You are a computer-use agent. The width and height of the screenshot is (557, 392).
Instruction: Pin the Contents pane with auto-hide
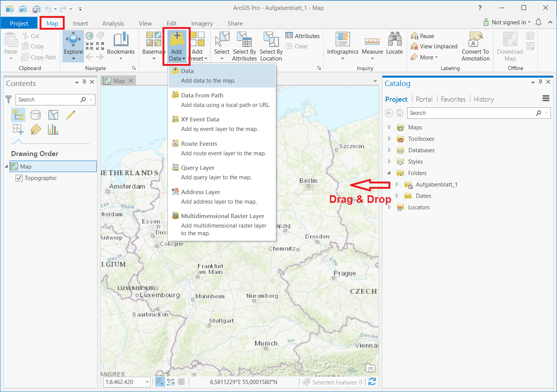pos(84,82)
